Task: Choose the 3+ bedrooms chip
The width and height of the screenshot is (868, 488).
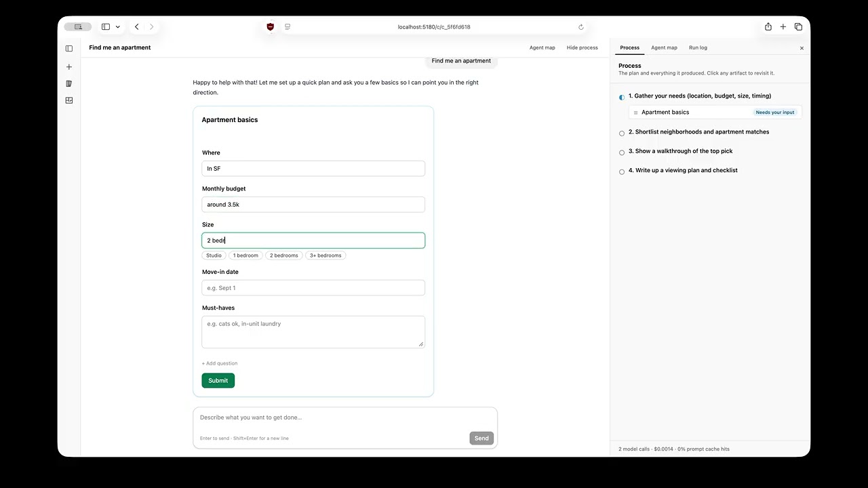Action: pos(325,256)
